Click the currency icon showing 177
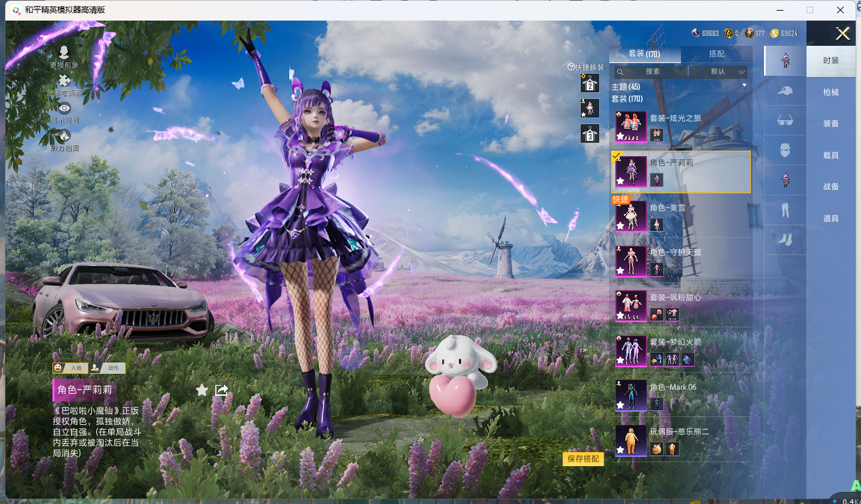 tap(749, 33)
